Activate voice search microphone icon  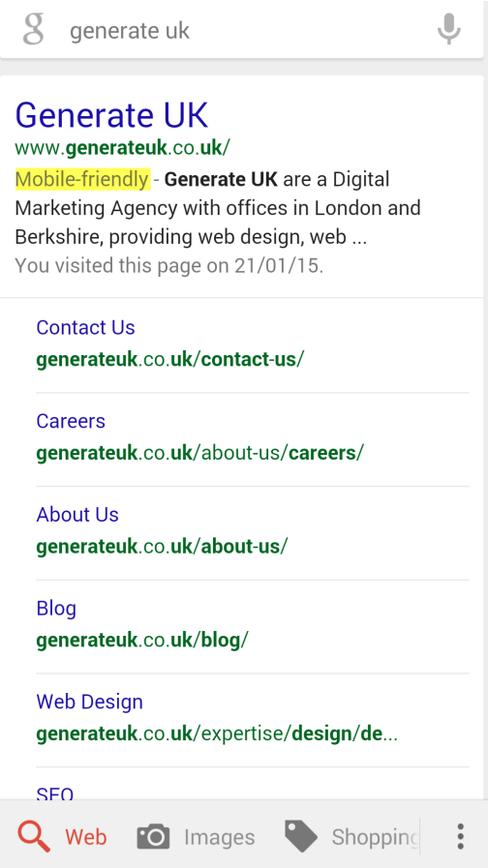tap(448, 29)
